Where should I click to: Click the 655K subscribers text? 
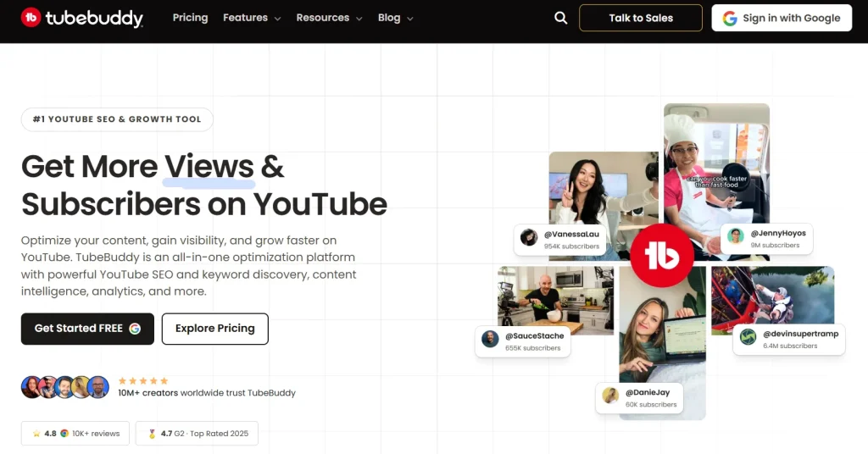(532, 348)
